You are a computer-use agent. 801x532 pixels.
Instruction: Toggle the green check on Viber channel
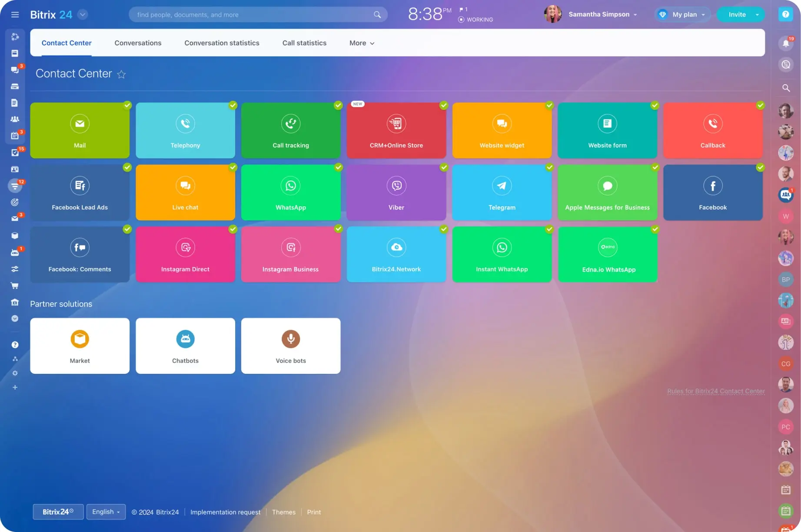click(444, 167)
